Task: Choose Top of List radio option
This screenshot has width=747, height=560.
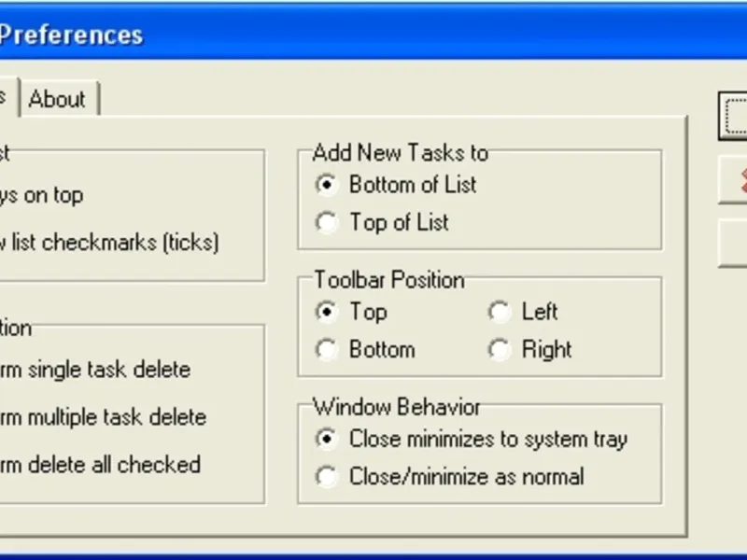Action: 327,223
